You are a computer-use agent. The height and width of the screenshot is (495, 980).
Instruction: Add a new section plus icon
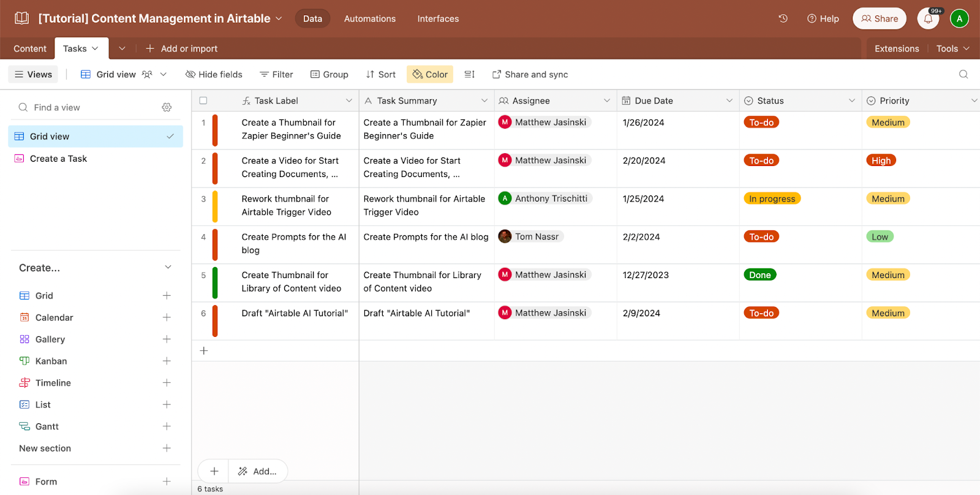coord(167,448)
